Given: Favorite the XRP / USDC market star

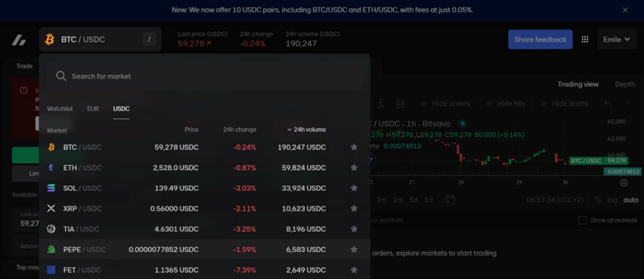Looking at the screenshot, I should (353, 208).
